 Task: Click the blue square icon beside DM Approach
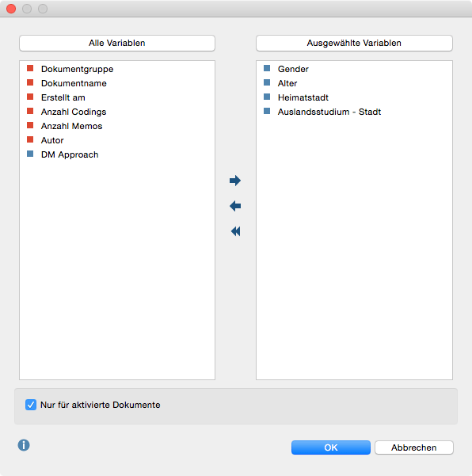pos(30,154)
